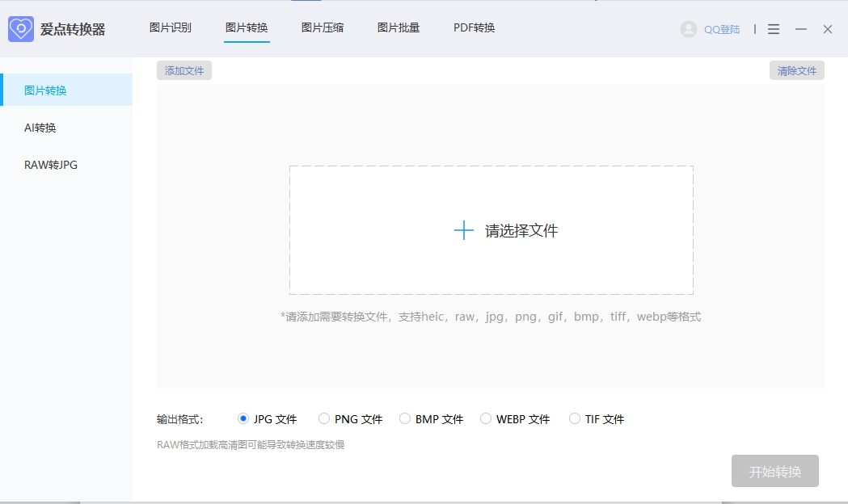Go to the 图片批量 tab
Screen dimensions: 848x504
tap(399, 27)
